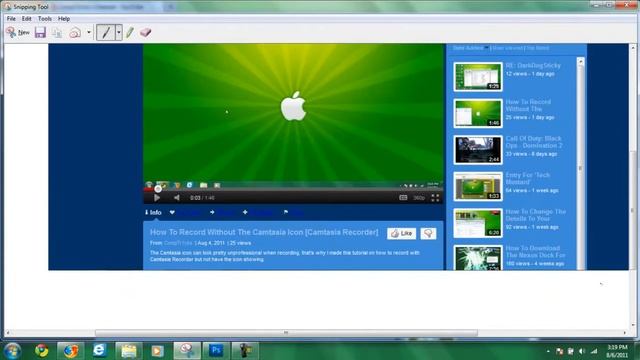Click the video progress bar scrubber

[x=158, y=189]
